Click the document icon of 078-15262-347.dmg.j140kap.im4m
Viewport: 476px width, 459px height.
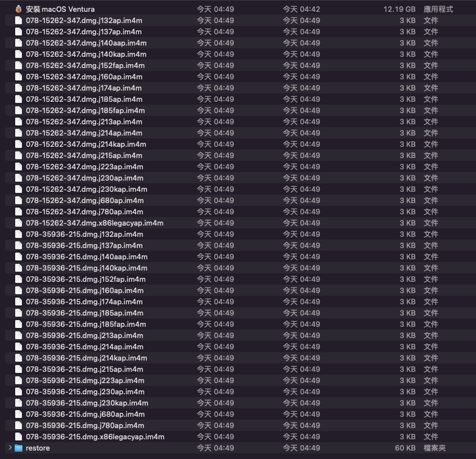point(19,54)
